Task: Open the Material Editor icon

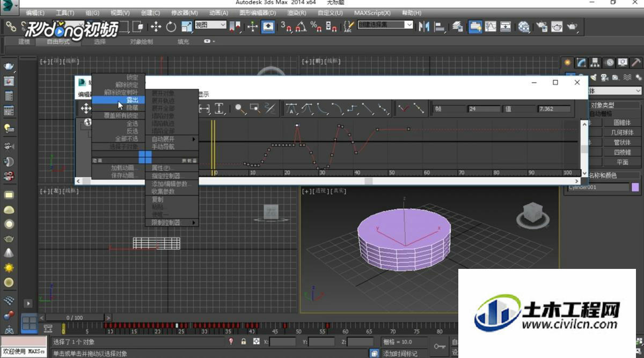Action: point(524,26)
